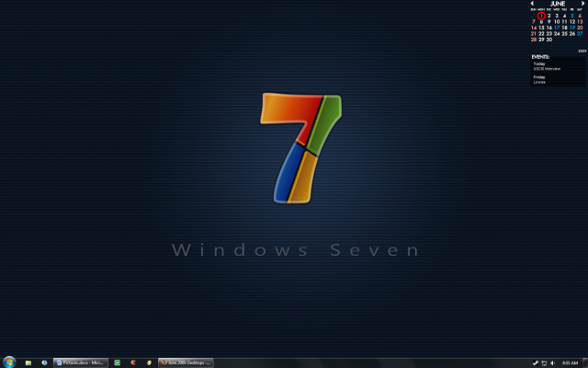Viewport: 588px width, 368px height.
Task: Click the EVENTS: header in widget
Action: tap(540, 57)
